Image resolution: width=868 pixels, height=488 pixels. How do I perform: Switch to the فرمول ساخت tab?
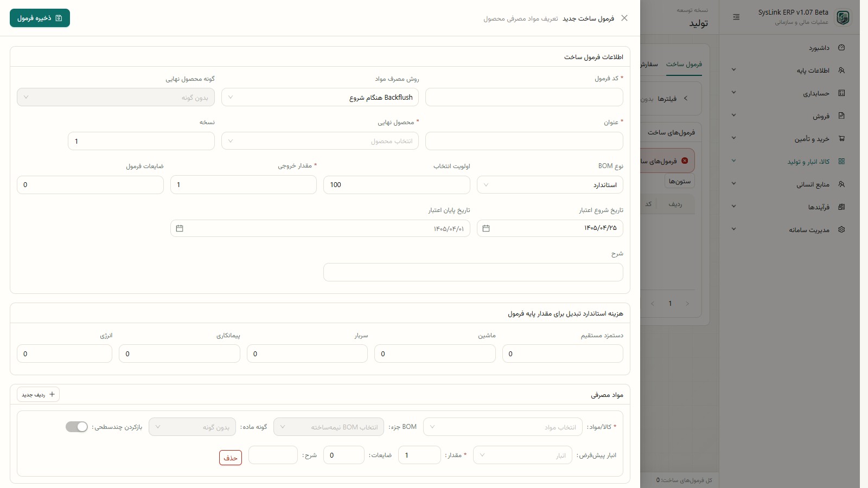pos(684,64)
